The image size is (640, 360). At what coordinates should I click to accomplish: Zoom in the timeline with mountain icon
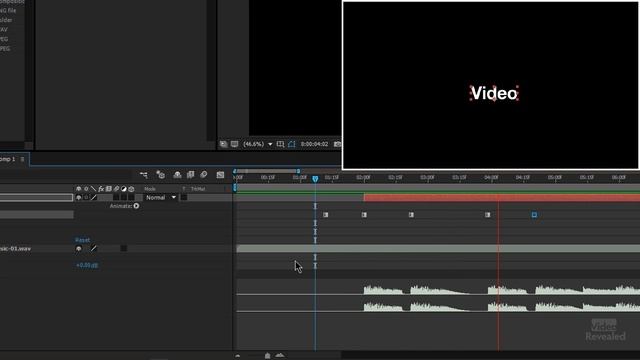point(280,356)
